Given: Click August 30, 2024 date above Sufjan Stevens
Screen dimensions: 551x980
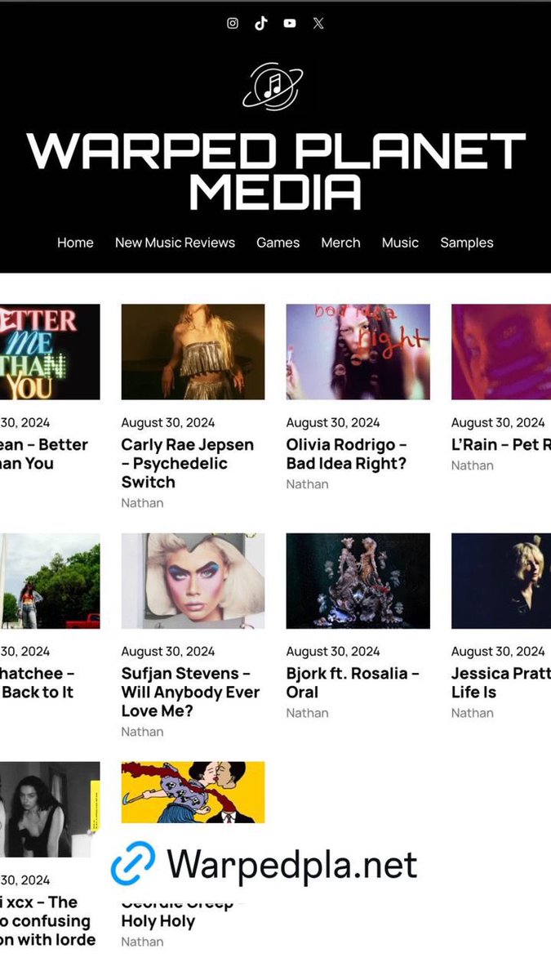Looking at the screenshot, I should tap(168, 651).
